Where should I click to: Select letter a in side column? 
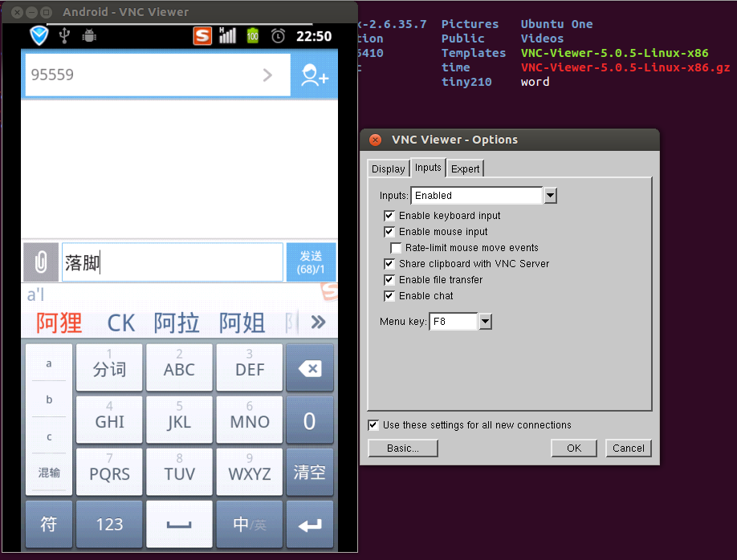pyautogui.click(x=49, y=363)
